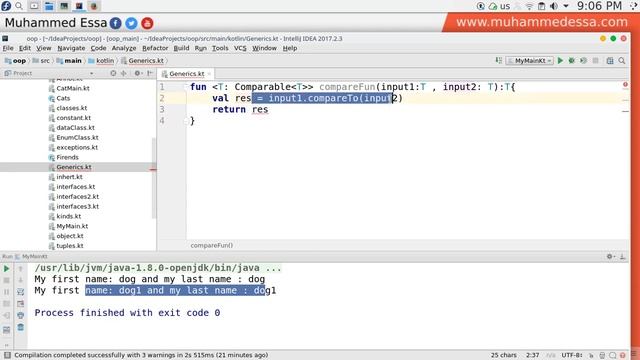Screen dimensions: 640x360
Task: Open the Navigate menu
Action: click(71, 48)
